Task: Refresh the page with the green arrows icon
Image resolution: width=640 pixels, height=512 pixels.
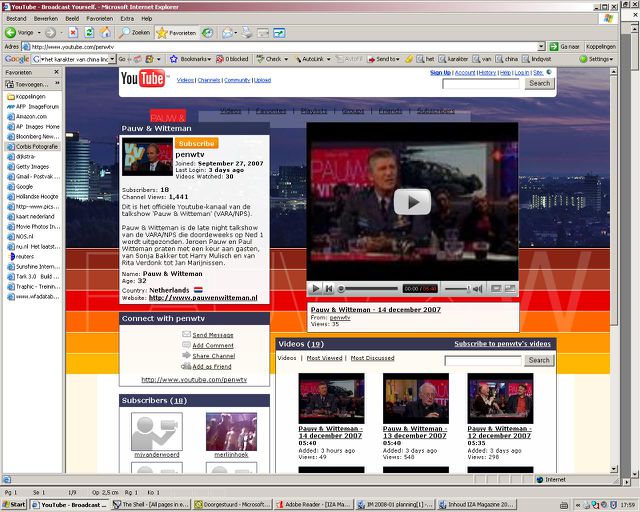Action: 89,33
